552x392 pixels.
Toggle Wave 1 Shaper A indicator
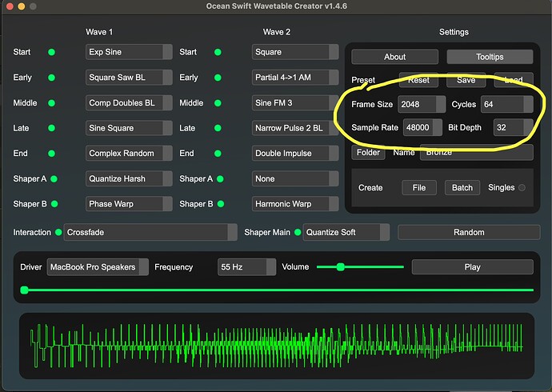54,178
